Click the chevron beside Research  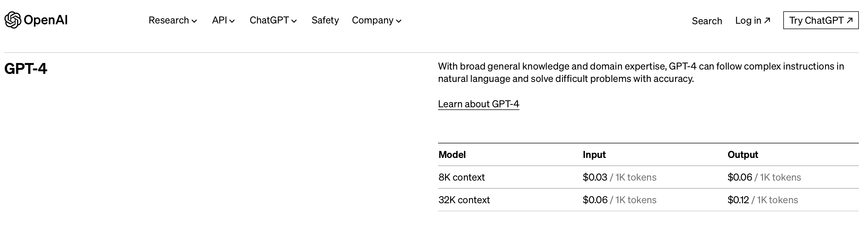[194, 21]
